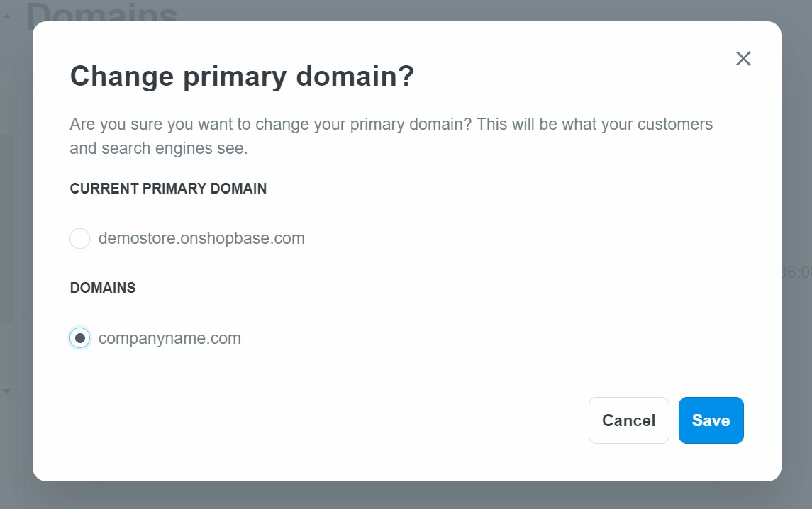The image size is (812, 509).
Task: Click the DOMAINS section heading
Action: point(102,288)
